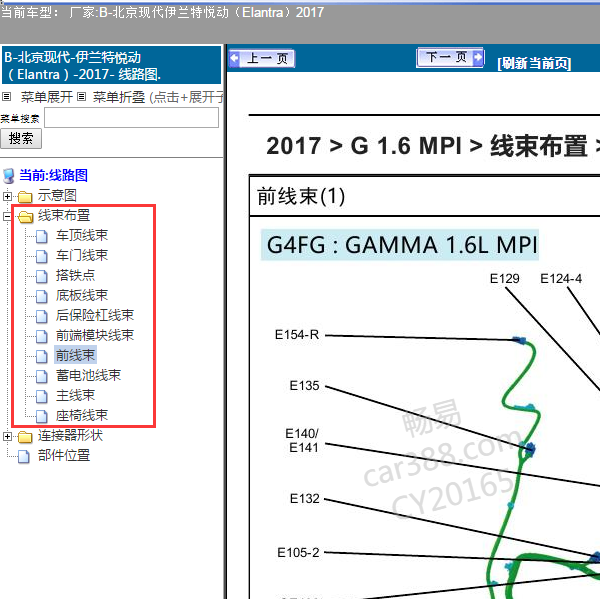Refresh page via 刷新当前页 link

coord(534,63)
